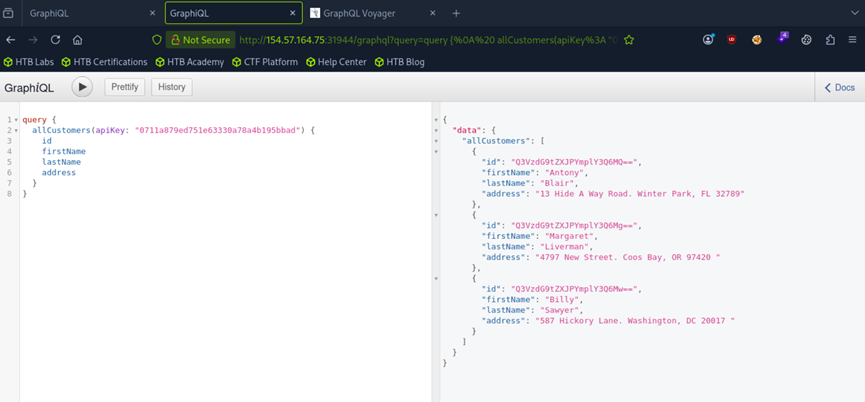Viewport: 865px width, 402px height.
Task: Open the purple extension with badge 4
Action: click(782, 39)
